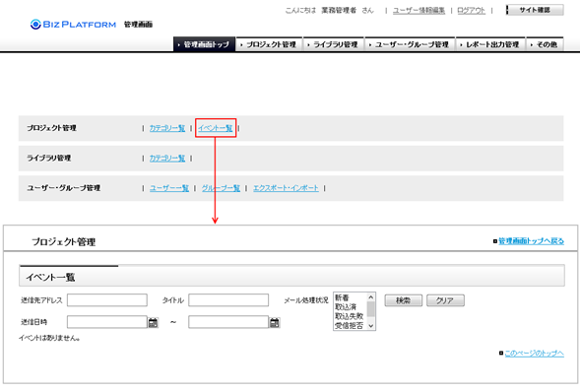
Task: Open カテゴリ一覧 under ライブラリ管理
Action: click(x=167, y=159)
